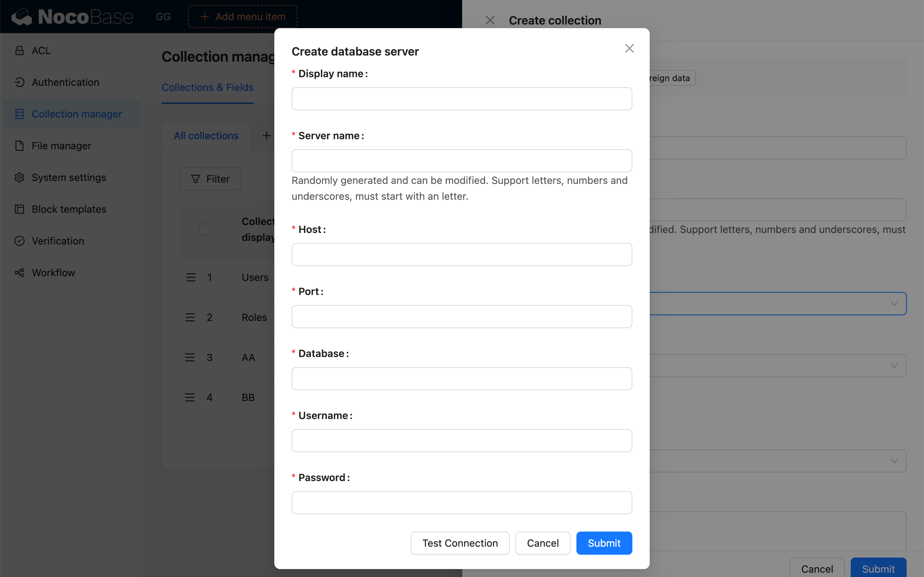Open the bottom dropdown in the Create collection drawer

pos(893,461)
